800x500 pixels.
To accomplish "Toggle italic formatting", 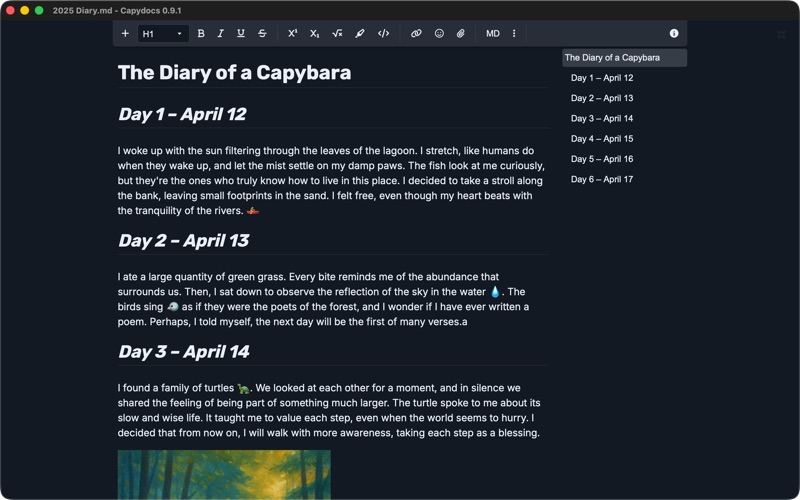I will 220,34.
